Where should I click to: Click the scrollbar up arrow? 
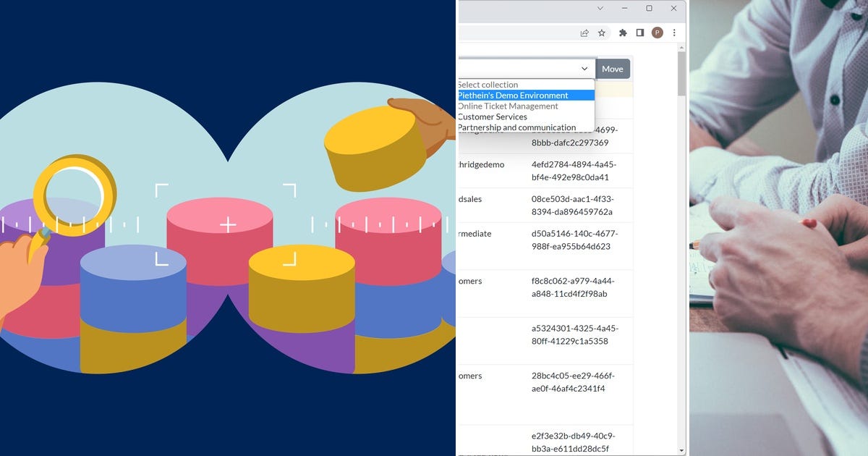click(681, 47)
